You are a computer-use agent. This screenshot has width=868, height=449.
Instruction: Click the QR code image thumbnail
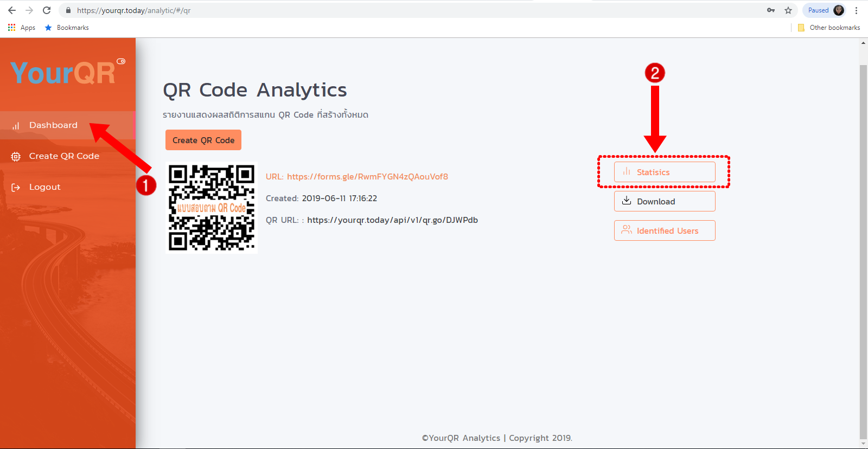pyautogui.click(x=212, y=208)
